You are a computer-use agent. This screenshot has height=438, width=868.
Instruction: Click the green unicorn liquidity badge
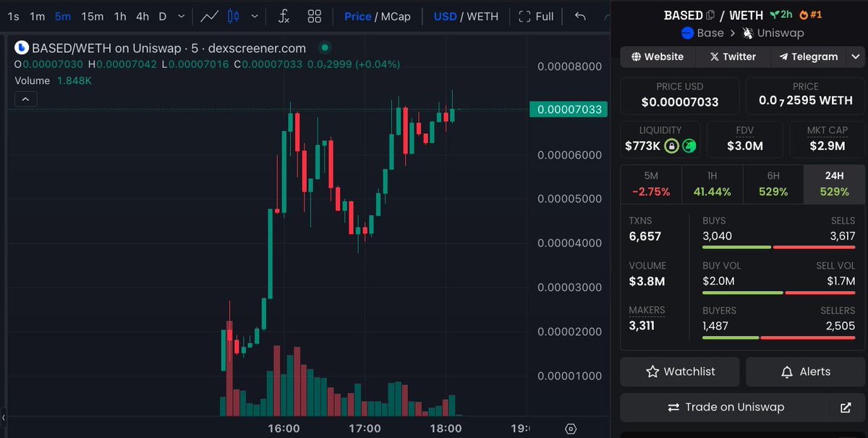click(x=689, y=146)
